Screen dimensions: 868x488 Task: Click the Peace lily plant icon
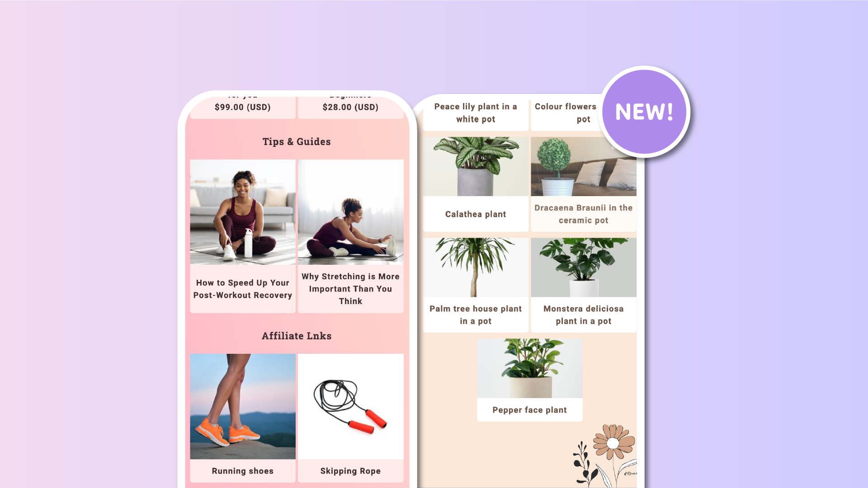475,113
